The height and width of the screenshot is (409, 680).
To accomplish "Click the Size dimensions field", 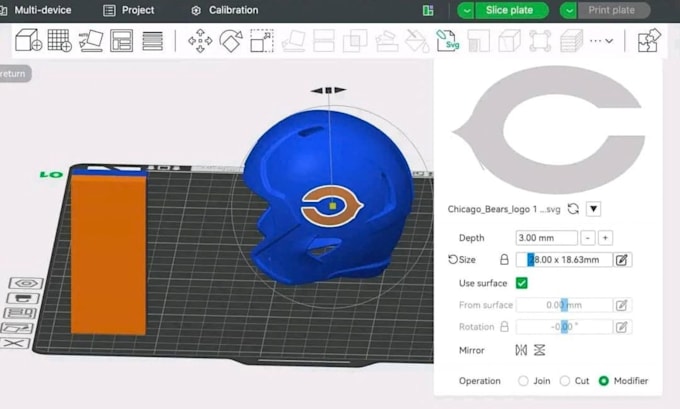I will (x=564, y=259).
